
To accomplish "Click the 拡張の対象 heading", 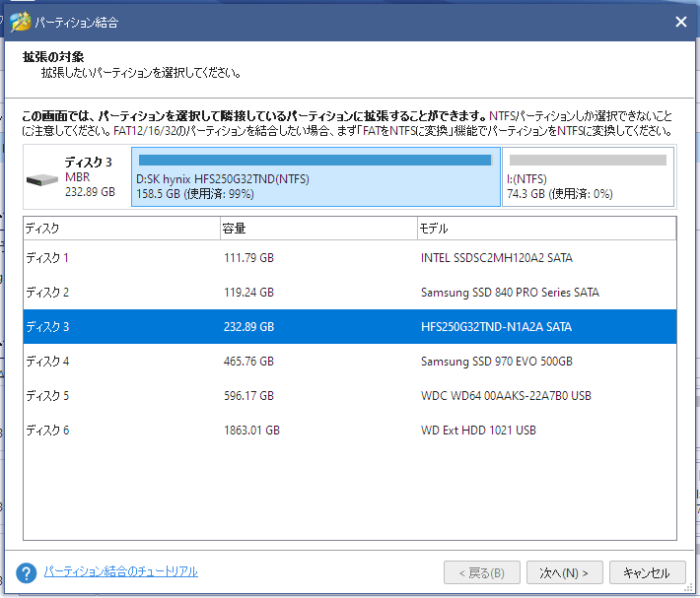I will (x=53, y=56).
